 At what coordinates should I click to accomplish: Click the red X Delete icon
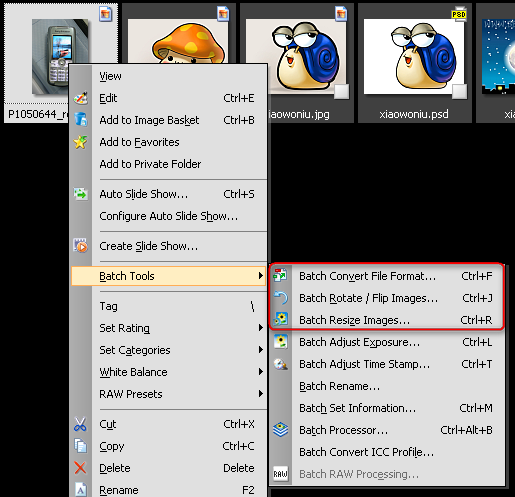80,468
